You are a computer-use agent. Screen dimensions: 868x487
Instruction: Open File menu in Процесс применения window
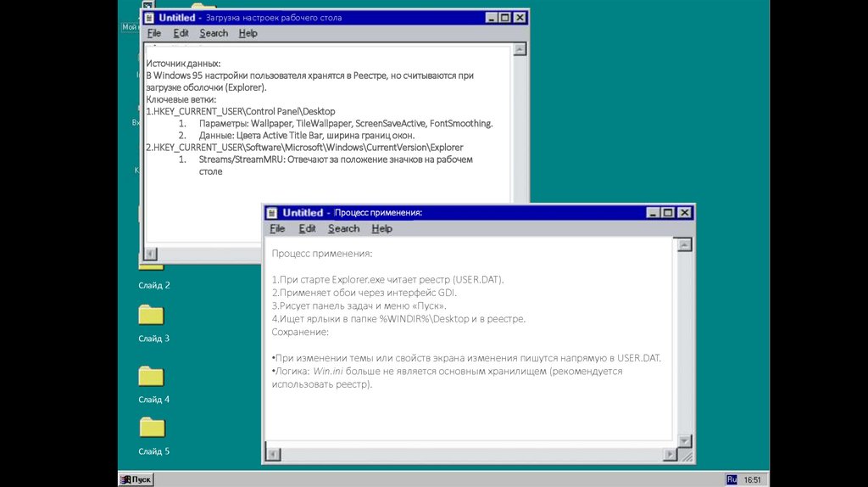tap(277, 228)
